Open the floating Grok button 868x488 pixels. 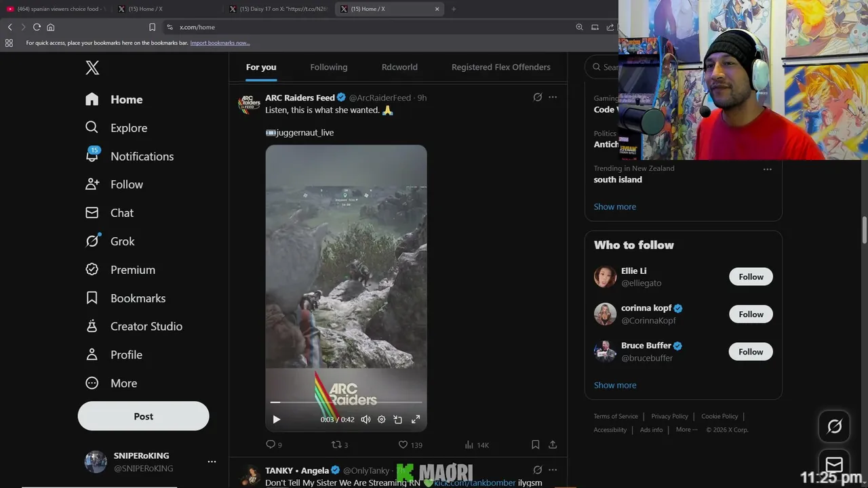pyautogui.click(x=834, y=426)
